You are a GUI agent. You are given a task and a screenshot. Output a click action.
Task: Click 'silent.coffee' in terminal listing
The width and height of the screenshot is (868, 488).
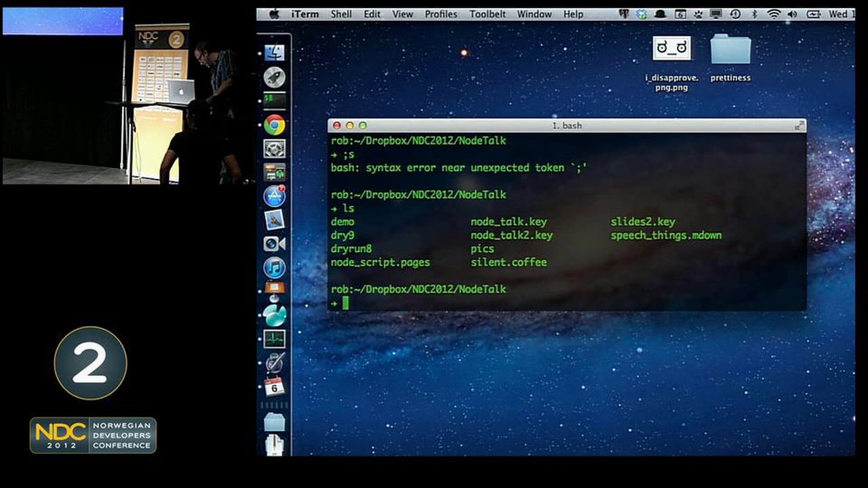coord(509,262)
